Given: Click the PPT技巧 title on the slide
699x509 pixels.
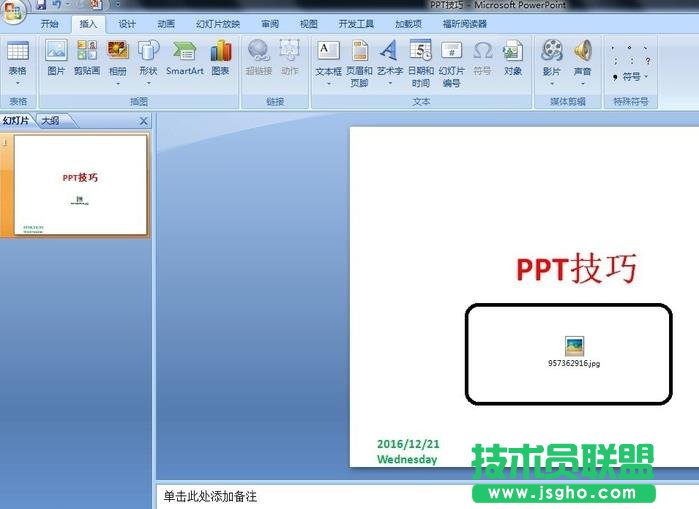Looking at the screenshot, I should [576, 268].
